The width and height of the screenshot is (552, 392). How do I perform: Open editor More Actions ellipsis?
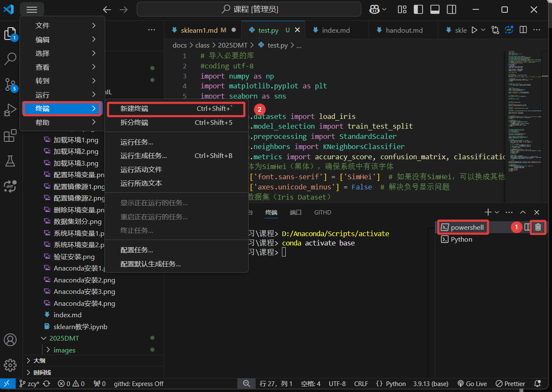pyautogui.click(x=537, y=30)
